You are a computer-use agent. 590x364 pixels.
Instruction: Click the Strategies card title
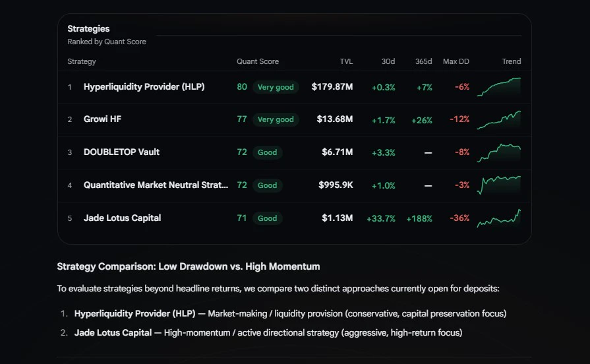(x=88, y=28)
